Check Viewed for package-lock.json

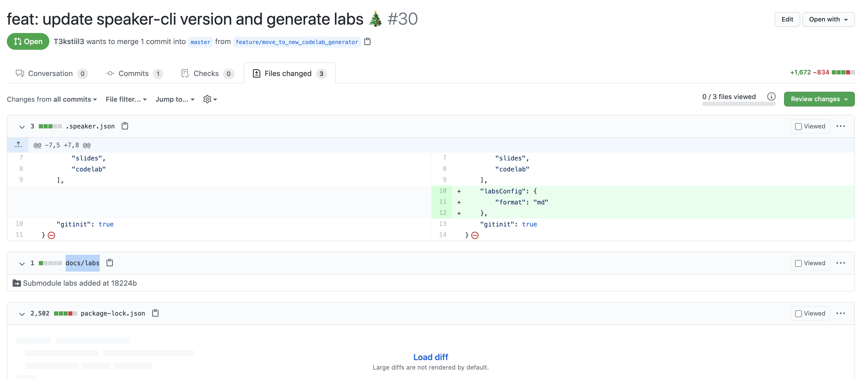(x=798, y=314)
